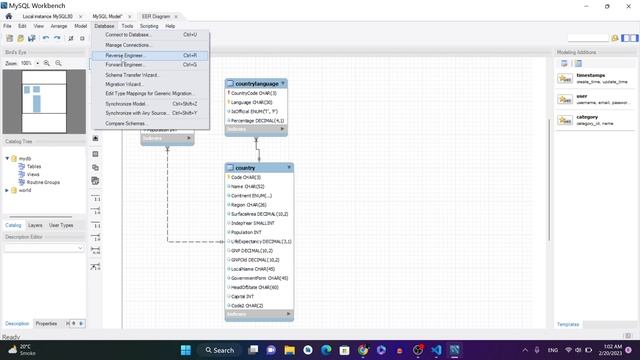Click the Bird's Eye diagram thumbnail
The image size is (640, 360).
44,102
